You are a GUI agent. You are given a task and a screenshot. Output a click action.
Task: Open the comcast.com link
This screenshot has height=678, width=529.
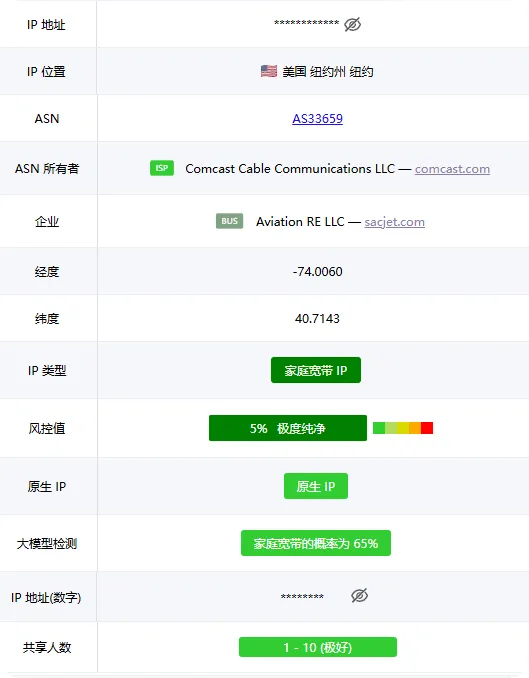click(452, 169)
